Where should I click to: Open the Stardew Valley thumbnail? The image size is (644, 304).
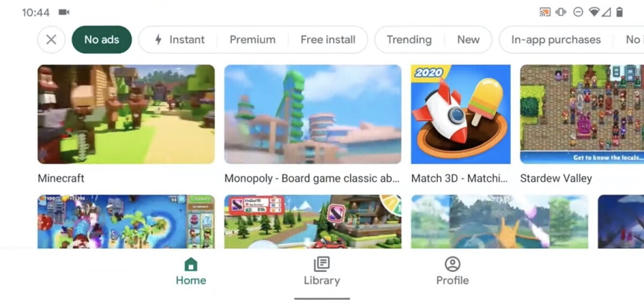coord(582,114)
